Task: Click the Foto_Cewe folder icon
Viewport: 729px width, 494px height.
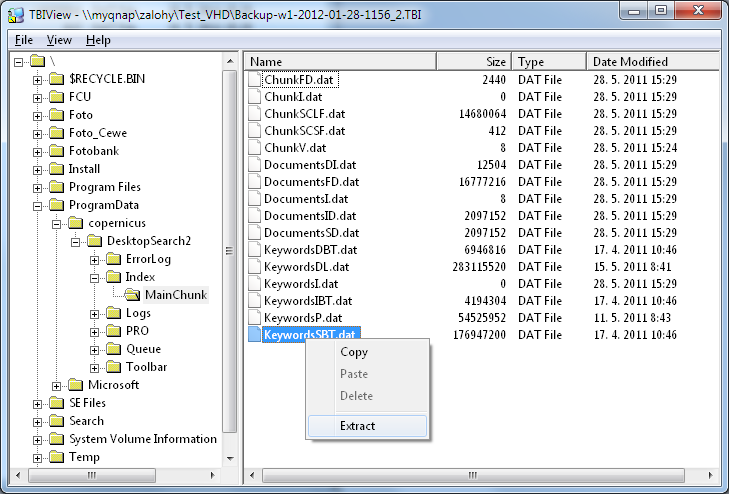Action: coord(56,133)
